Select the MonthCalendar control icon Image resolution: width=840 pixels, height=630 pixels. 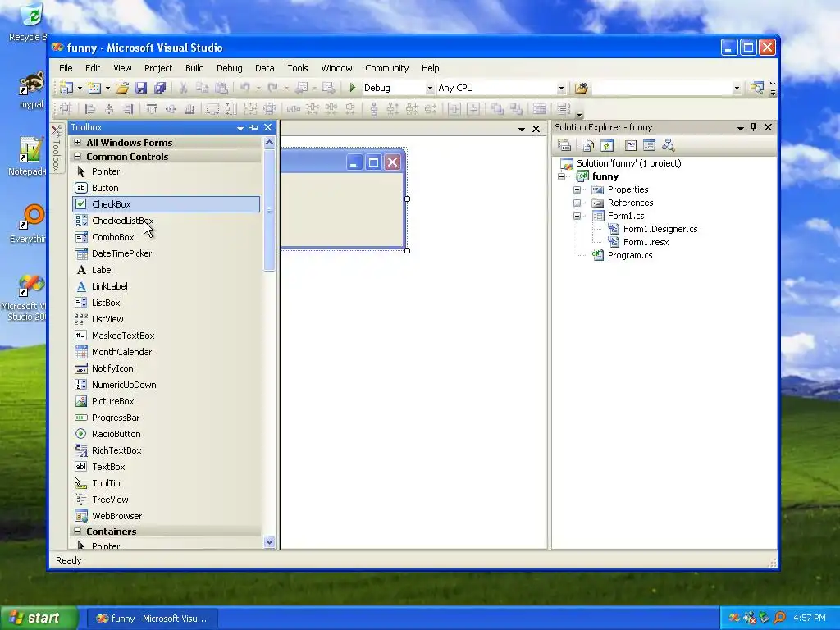coord(81,352)
